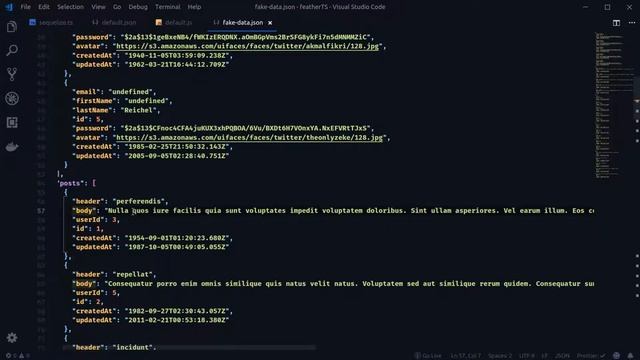
Task: Click the createdAt value 1985-02-25T21:50:32.143Z
Action: tap(177, 147)
